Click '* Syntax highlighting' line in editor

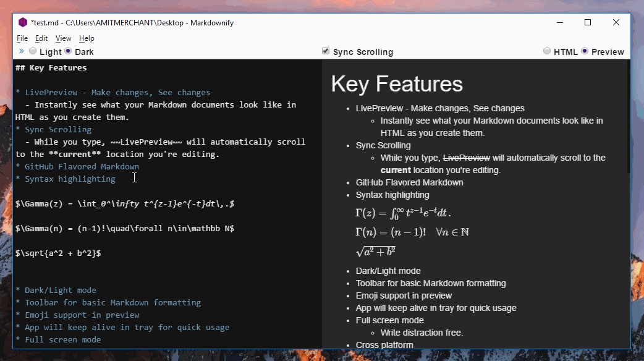click(66, 179)
